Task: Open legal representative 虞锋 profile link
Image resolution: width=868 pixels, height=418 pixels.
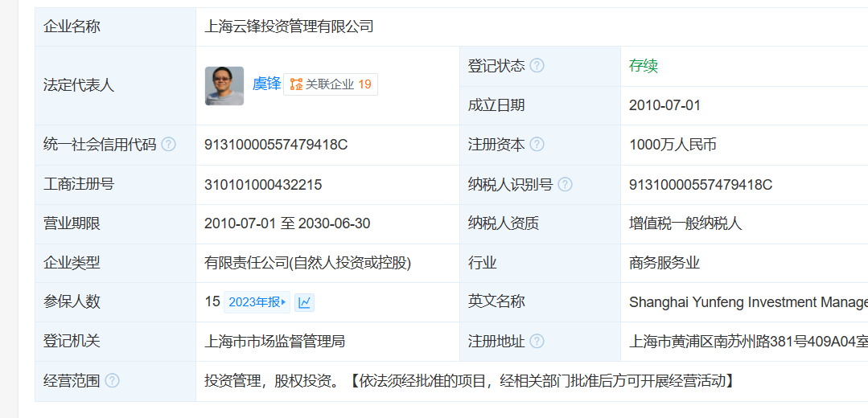Action: [267, 84]
